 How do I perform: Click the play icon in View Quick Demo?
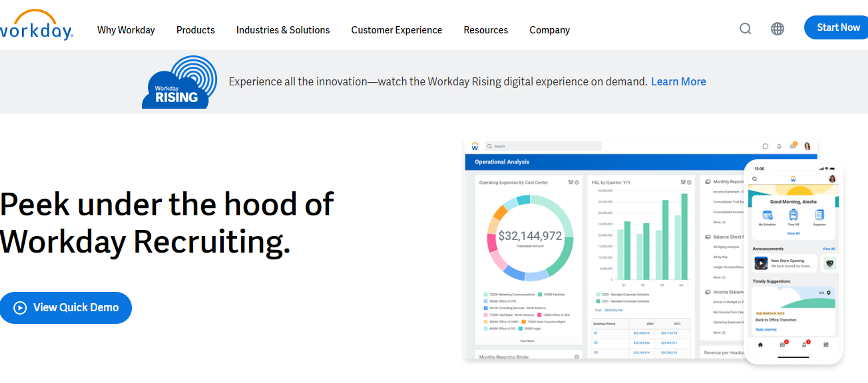tap(20, 308)
